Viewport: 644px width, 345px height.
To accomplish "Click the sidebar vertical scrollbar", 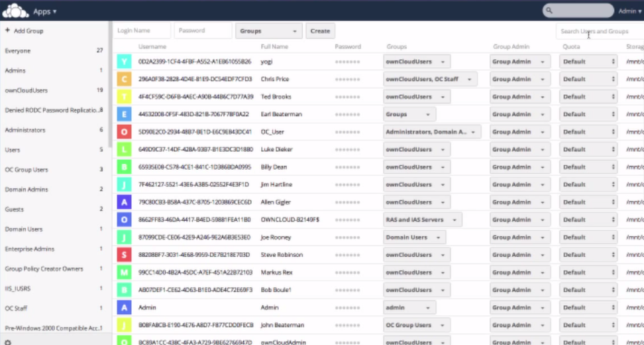I will pyautogui.click(x=110, y=84).
